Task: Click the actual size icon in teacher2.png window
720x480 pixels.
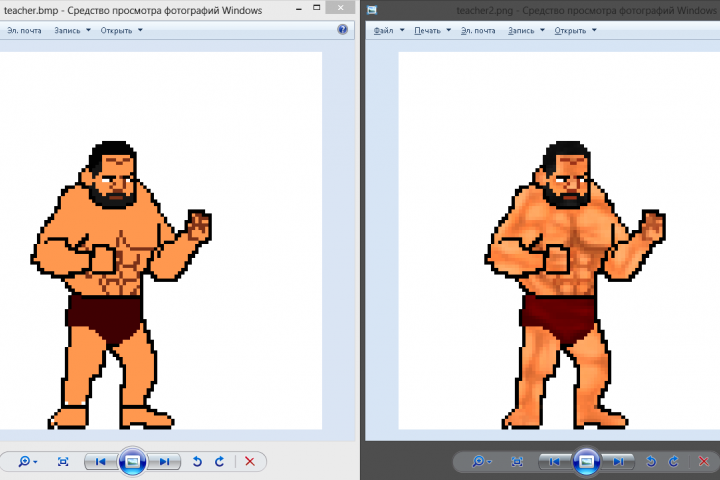Action: 517,462
